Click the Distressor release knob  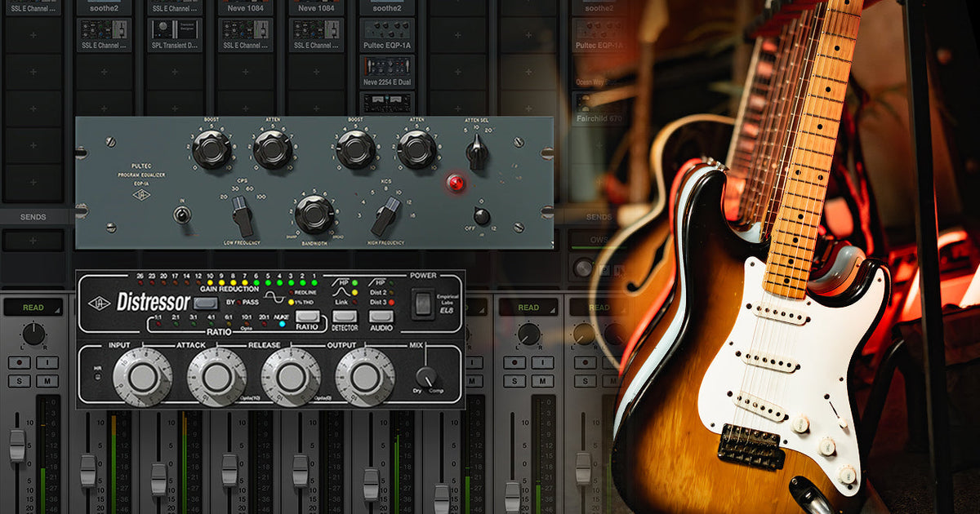point(291,376)
